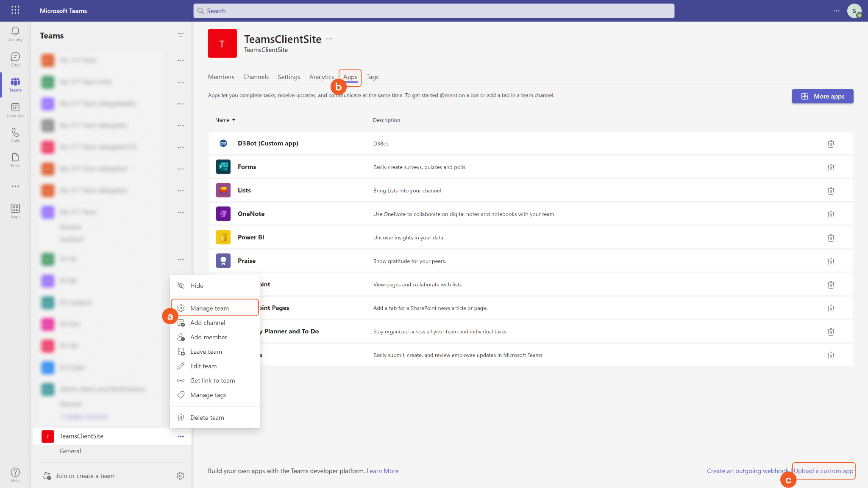Screen dimensions: 868x488
Task: Open more apps ellipsis in sidebar
Action: 15,186
